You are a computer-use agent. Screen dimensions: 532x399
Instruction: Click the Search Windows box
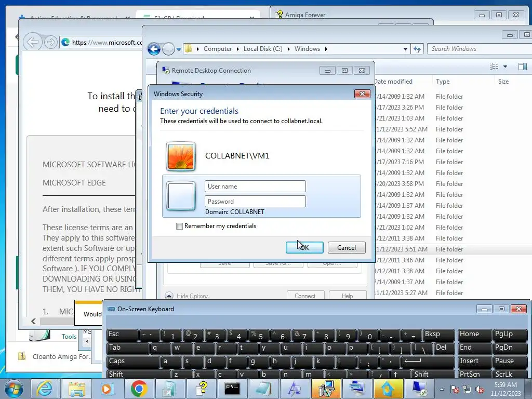coord(479,49)
